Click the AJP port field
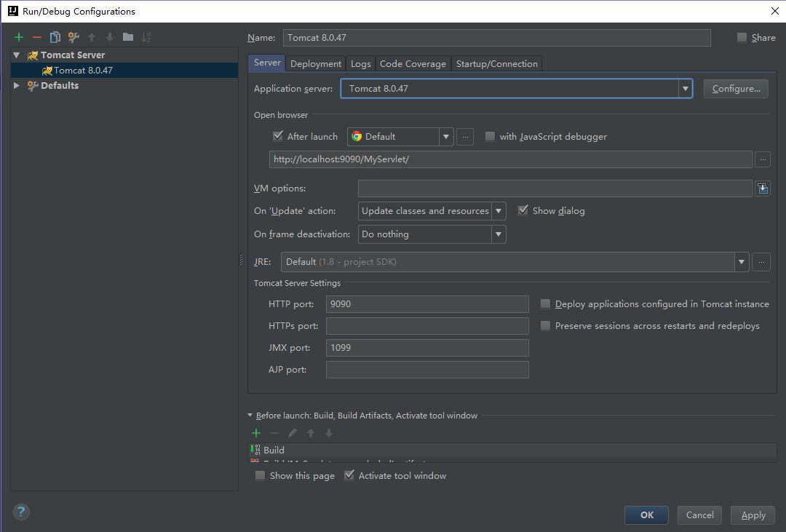The image size is (786, 532). (x=427, y=370)
